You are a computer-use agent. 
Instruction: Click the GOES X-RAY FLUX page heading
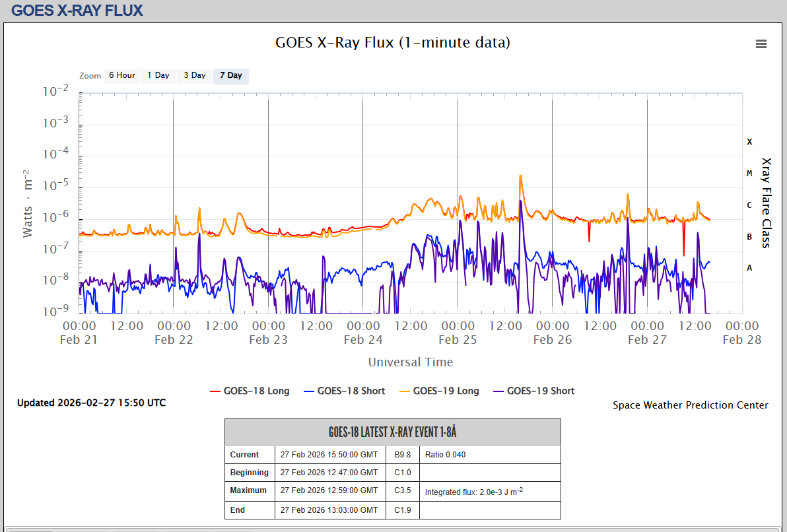click(x=77, y=11)
